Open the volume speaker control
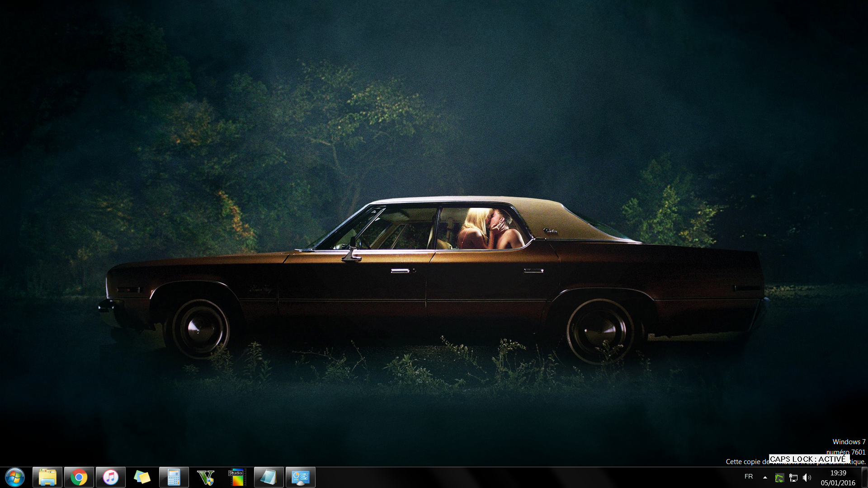The width and height of the screenshot is (868, 488). click(x=807, y=478)
